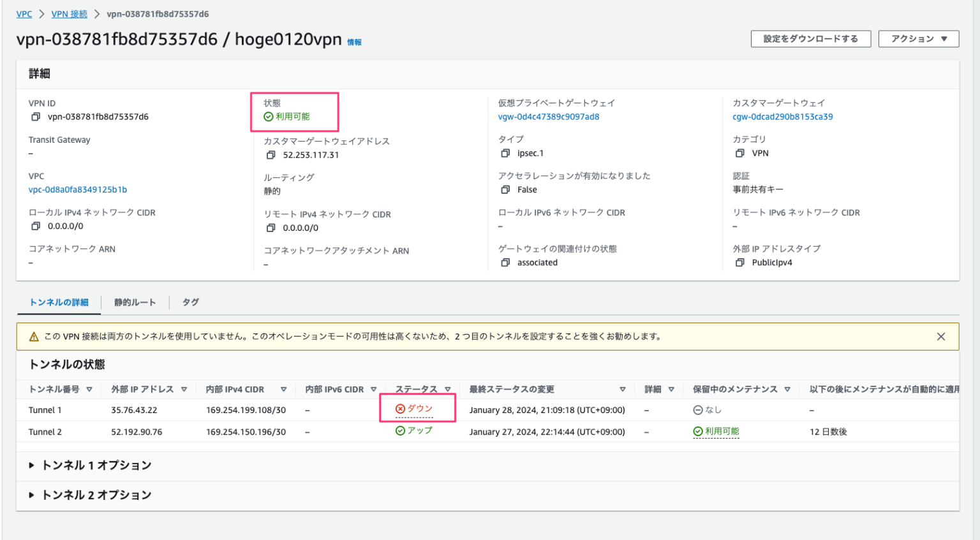
Task: Dismiss the tunnel warning banner
Action: (x=940, y=336)
